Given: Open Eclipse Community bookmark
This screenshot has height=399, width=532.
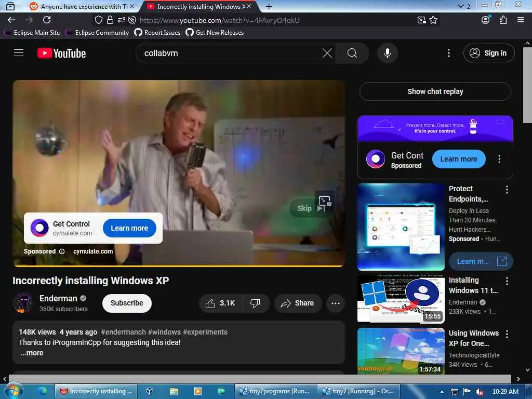Looking at the screenshot, I should (x=97, y=33).
